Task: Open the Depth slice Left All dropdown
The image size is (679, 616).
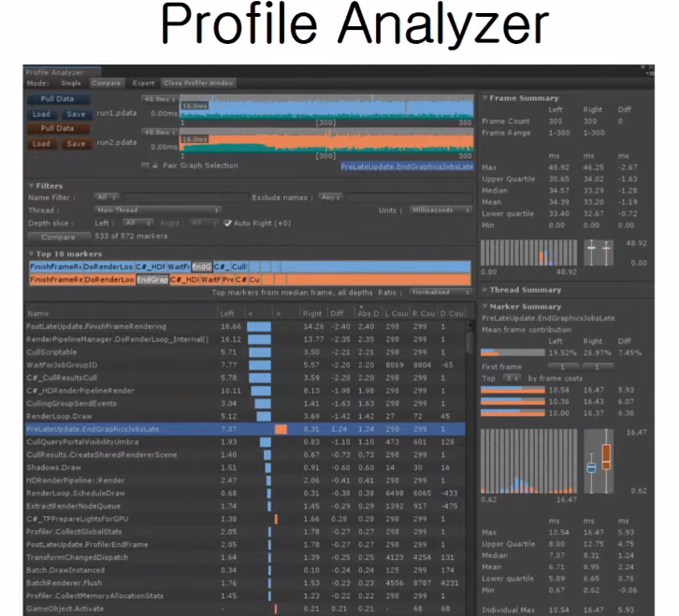Action: coord(137,222)
